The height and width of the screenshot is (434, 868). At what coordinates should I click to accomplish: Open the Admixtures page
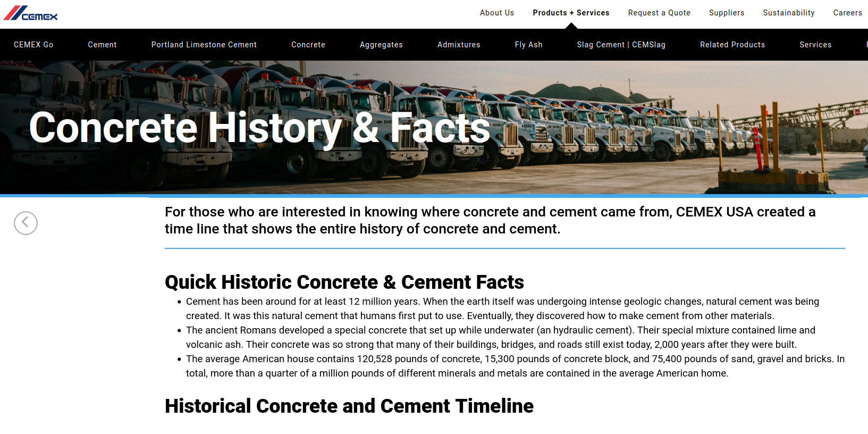459,45
